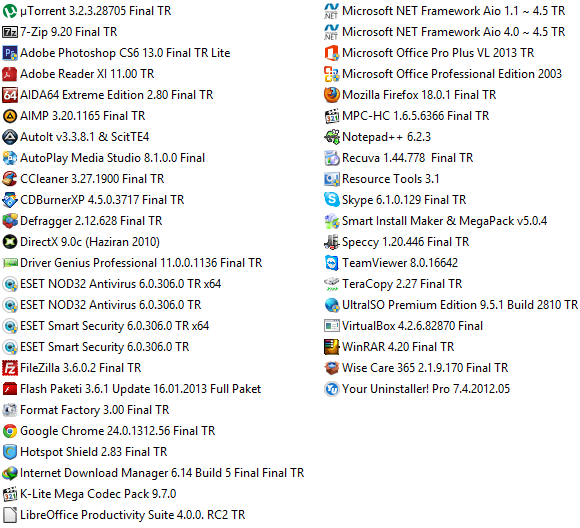Select 'ESET Smart Security 6.0.306.0 TR x64' entry
This screenshot has width=580, height=528.
106,326
